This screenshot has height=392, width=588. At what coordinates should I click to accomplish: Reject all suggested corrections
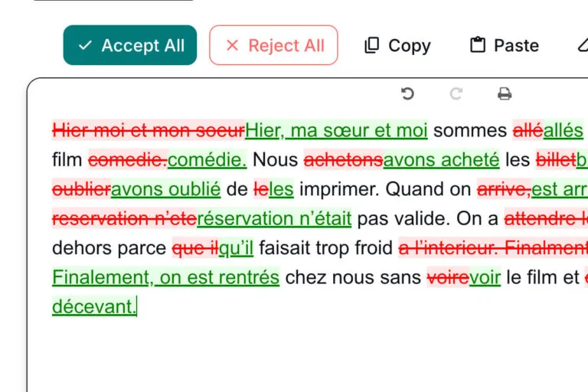pos(273,45)
